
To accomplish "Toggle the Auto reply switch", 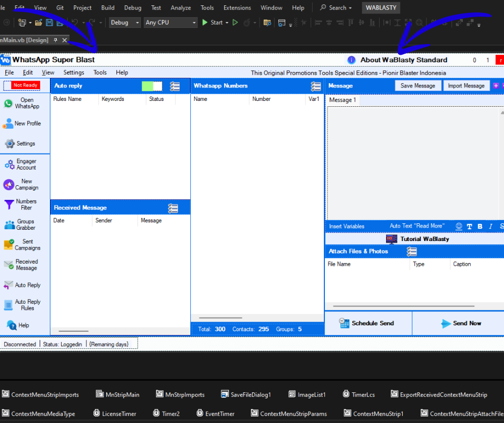I will [152, 86].
